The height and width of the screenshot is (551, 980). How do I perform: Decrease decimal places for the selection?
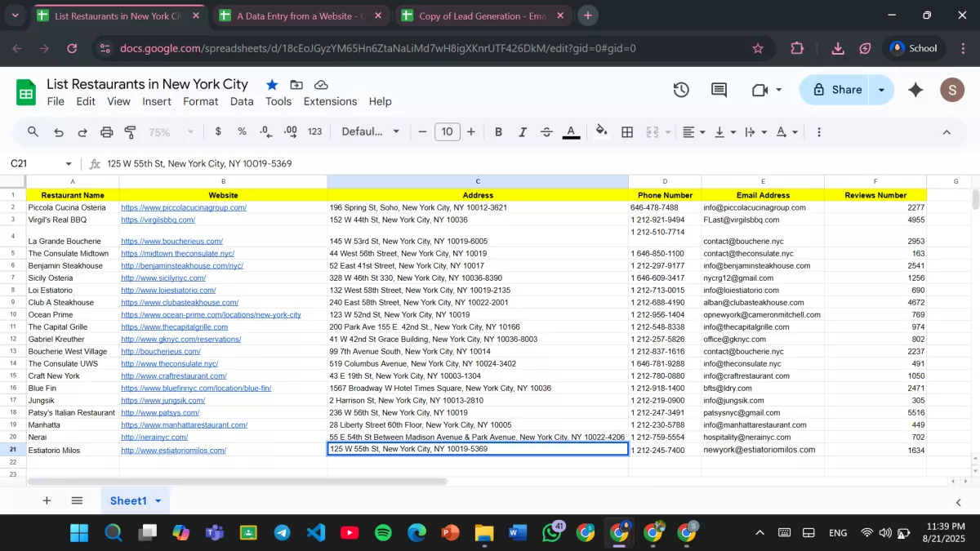click(263, 131)
